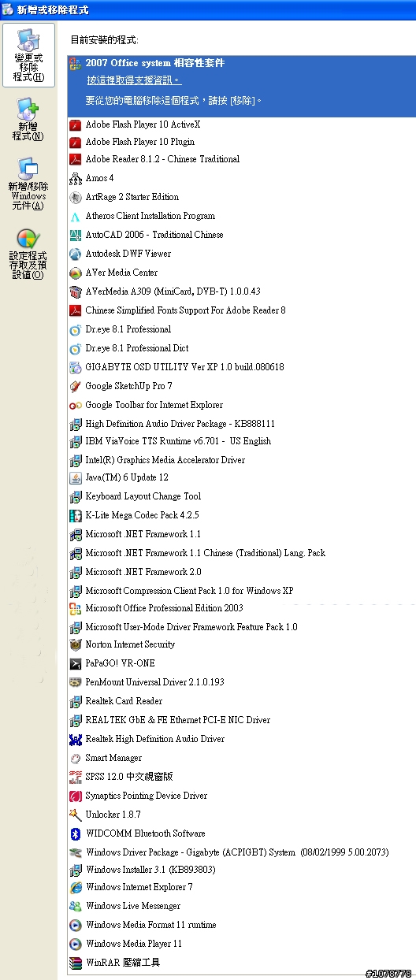The width and height of the screenshot is (416, 980).
Task: Select REALTEK GbE & FE Ethernet PCI-E NIC Driver
Action: (x=241, y=720)
